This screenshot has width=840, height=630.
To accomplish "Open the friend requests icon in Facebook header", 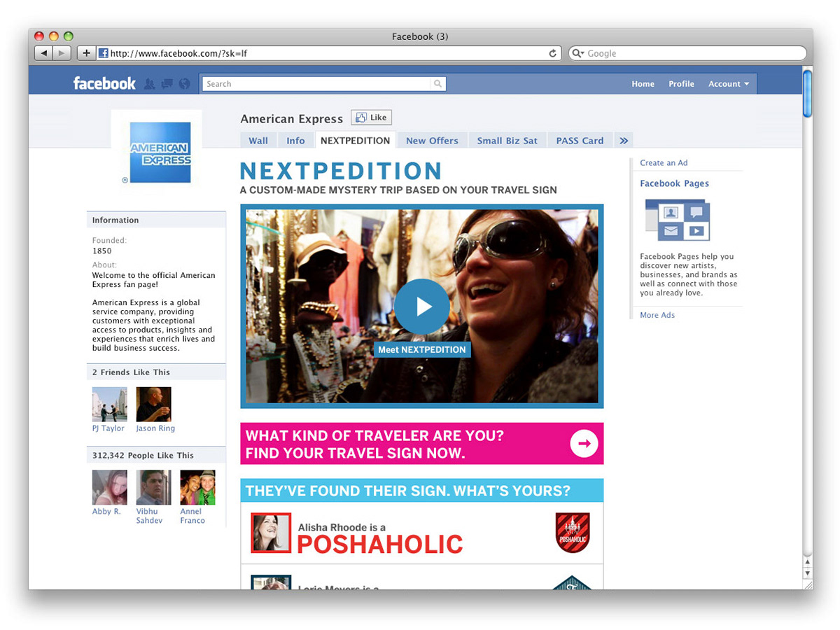I will (149, 84).
